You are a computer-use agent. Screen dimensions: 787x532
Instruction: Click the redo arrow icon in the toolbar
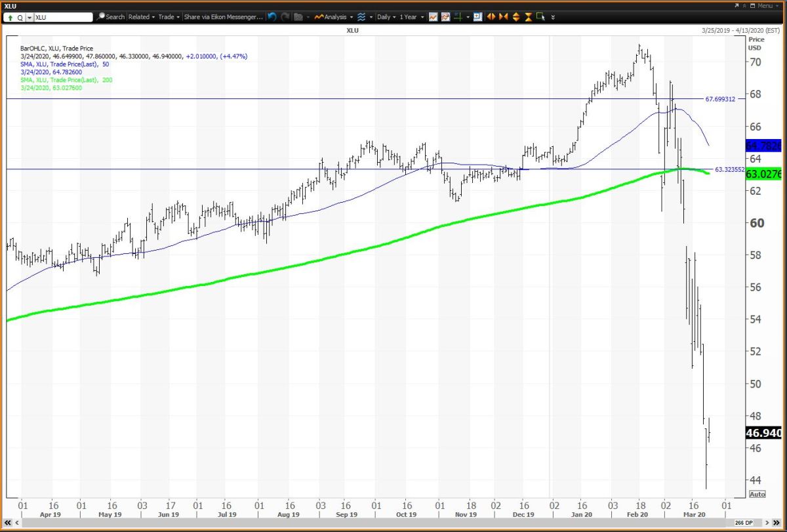[x=285, y=16]
